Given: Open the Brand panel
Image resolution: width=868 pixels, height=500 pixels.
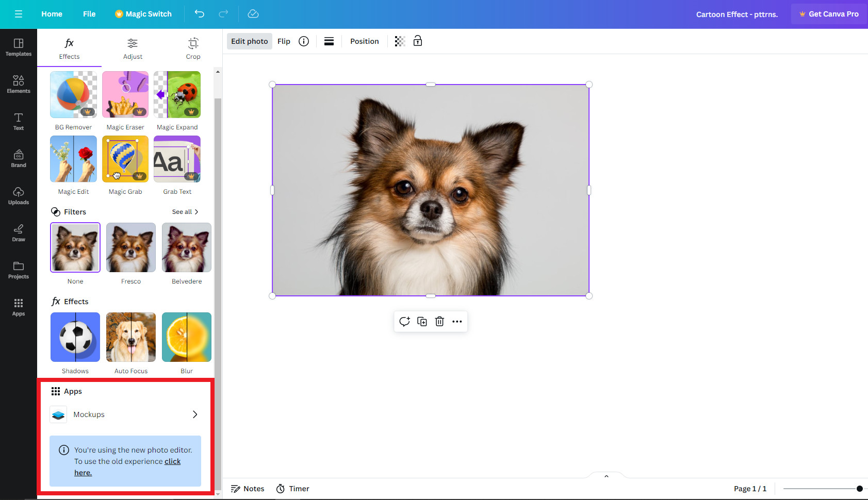Looking at the screenshot, I should [x=19, y=159].
